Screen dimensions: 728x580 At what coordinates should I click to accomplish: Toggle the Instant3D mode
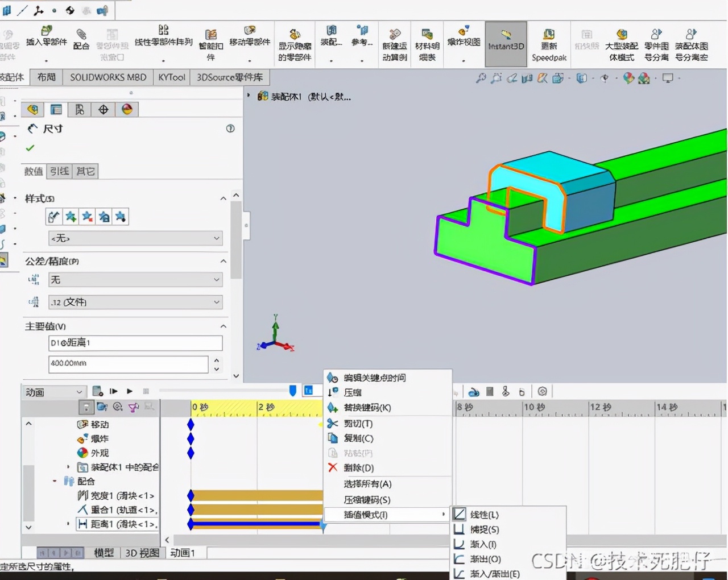[506, 44]
